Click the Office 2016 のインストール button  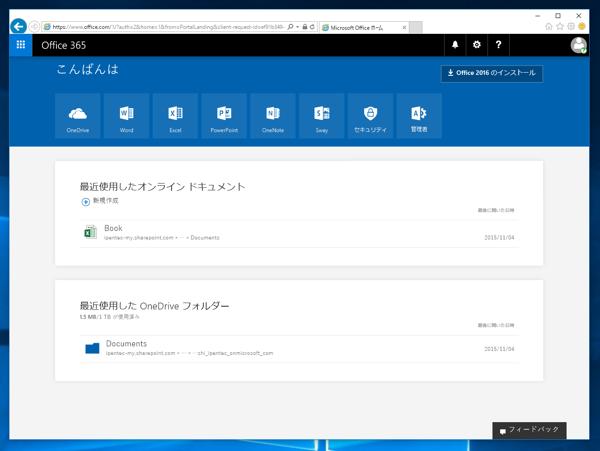click(x=492, y=73)
